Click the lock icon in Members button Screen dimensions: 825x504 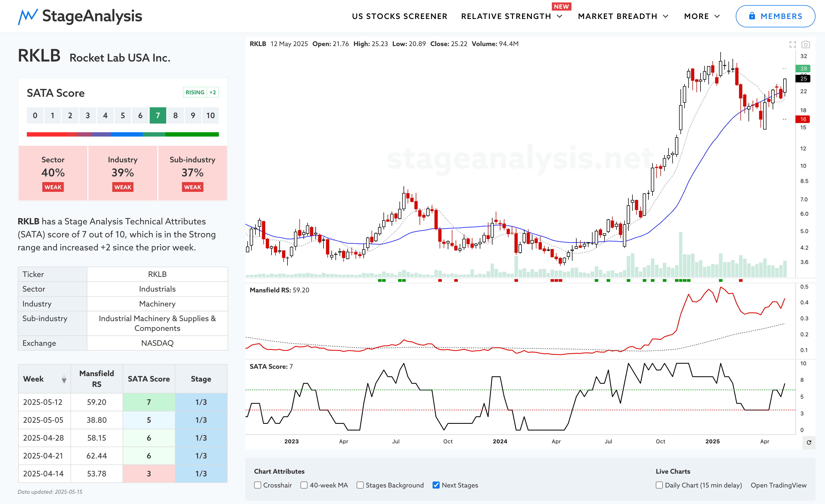point(752,16)
